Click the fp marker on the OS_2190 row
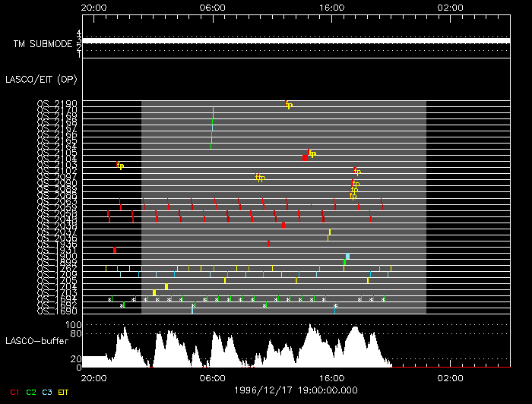 (289, 105)
